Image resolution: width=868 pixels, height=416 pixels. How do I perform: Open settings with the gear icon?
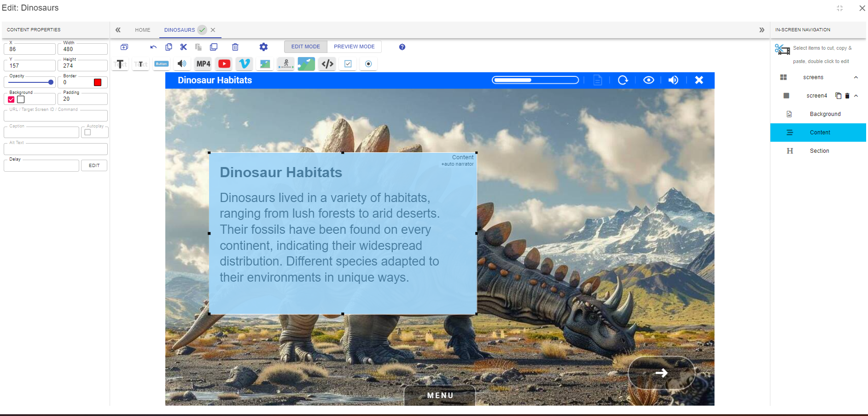(x=263, y=47)
